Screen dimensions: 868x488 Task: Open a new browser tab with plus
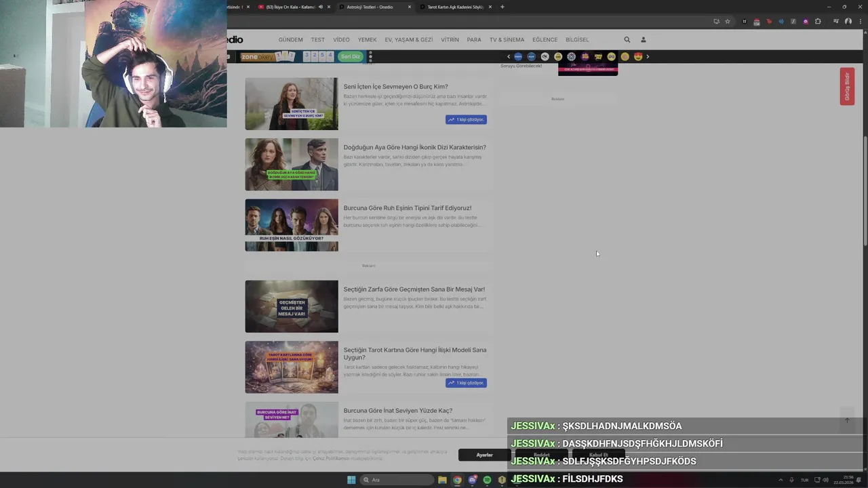(x=502, y=7)
